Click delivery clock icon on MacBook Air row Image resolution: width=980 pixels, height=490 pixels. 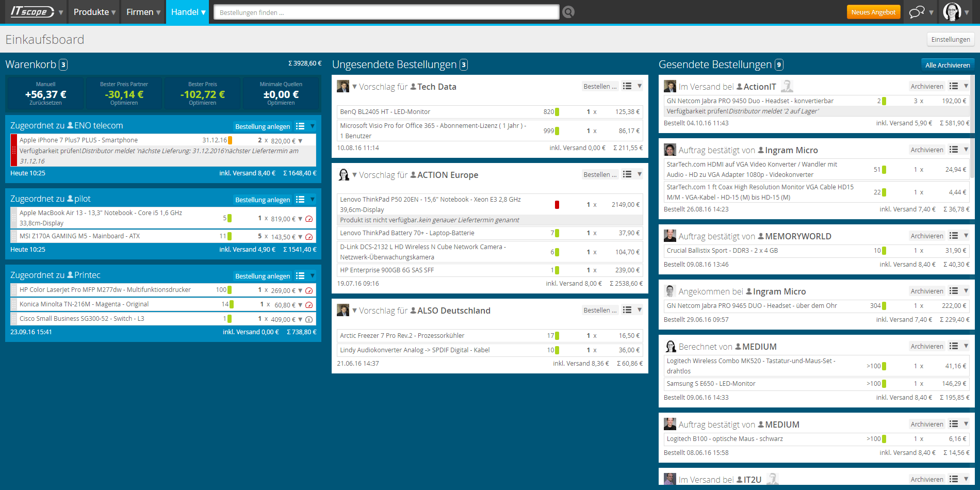tap(309, 219)
